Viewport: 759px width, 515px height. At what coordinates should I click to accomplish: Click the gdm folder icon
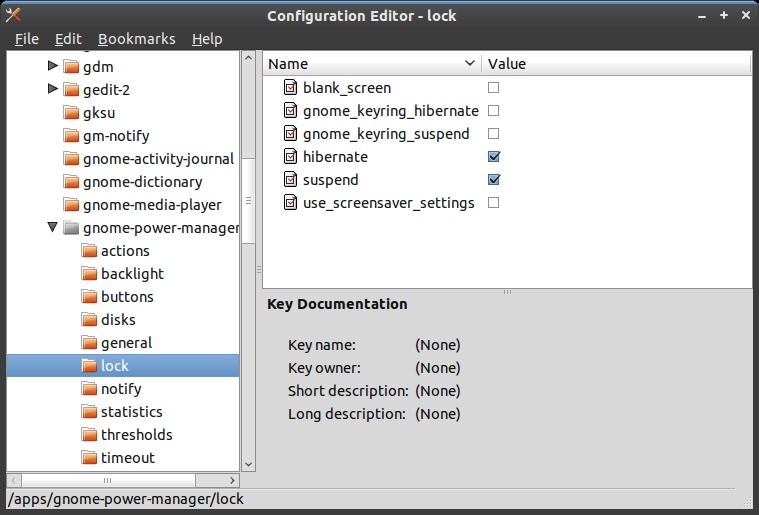click(71, 66)
